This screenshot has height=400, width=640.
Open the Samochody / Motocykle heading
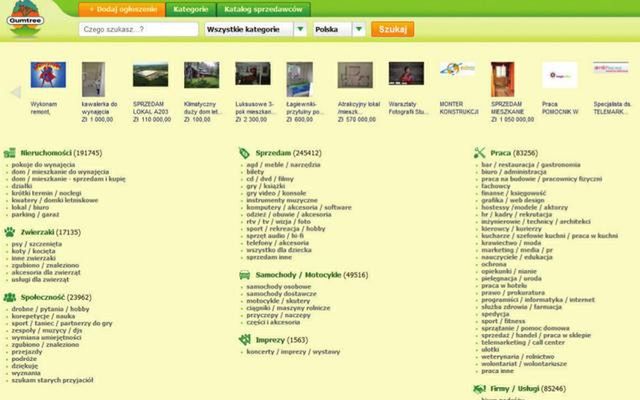coord(298,275)
